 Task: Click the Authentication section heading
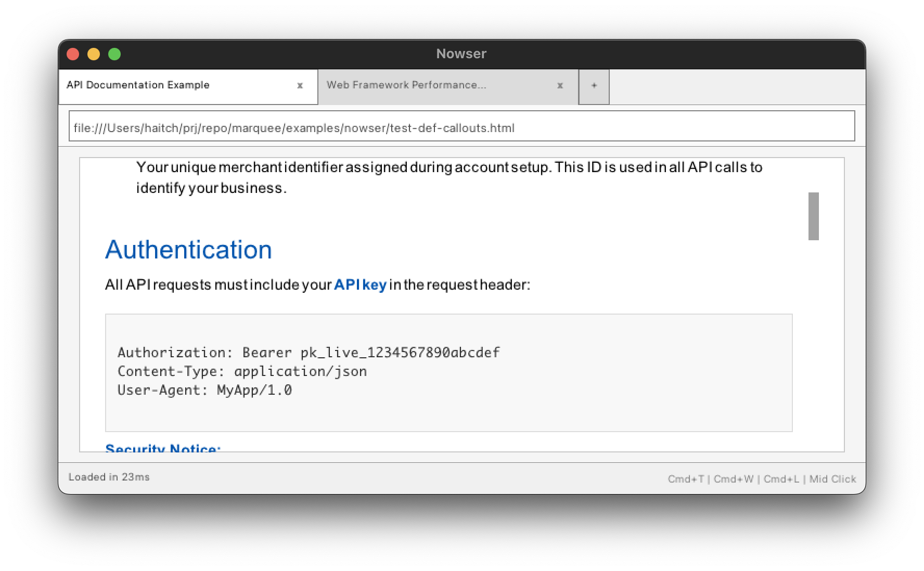click(188, 250)
